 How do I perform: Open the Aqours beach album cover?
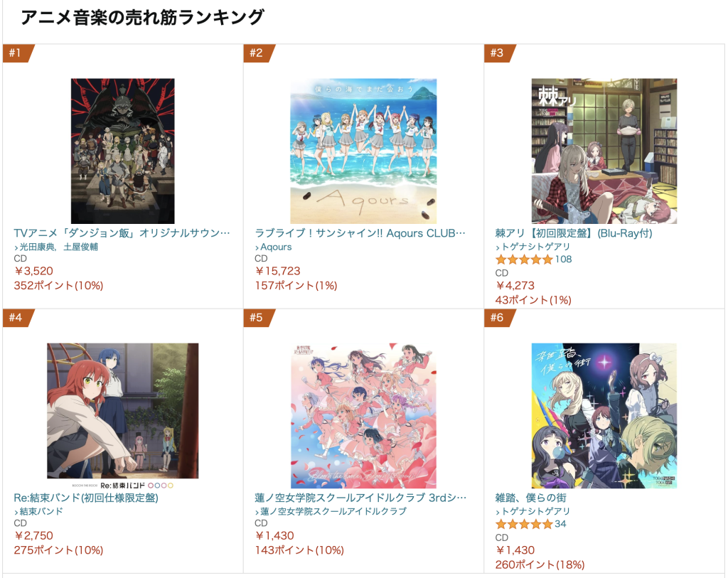coord(363,151)
